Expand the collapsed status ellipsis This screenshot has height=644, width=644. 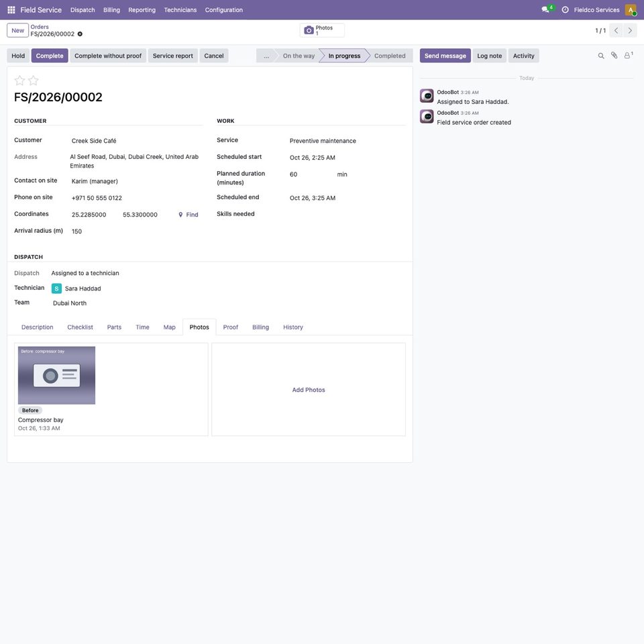pos(266,56)
